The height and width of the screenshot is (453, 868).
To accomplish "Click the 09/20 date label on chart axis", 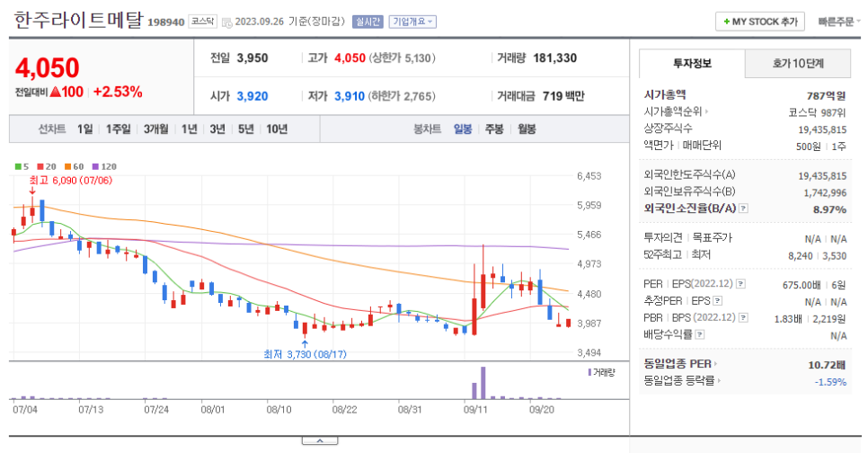I will 542,410.
